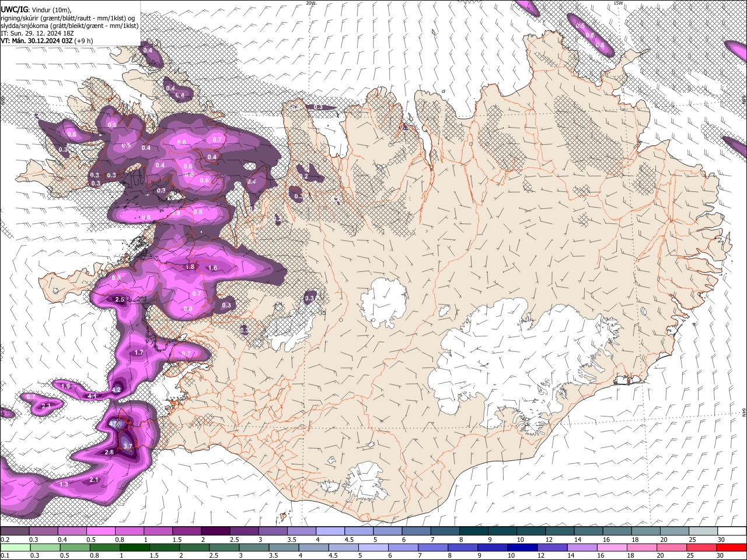Click the 4.2 snowfall value on the map
Screen dimensions: 747x560
(x=116, y=390)
